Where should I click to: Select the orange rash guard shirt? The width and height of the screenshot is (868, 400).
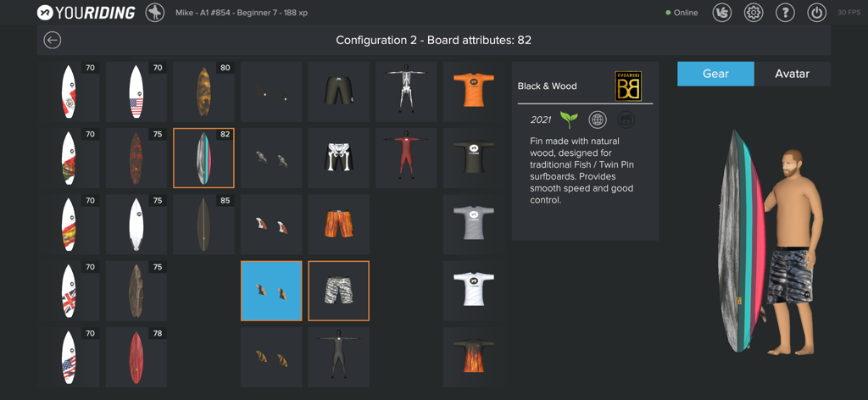(x=473, y=92)
